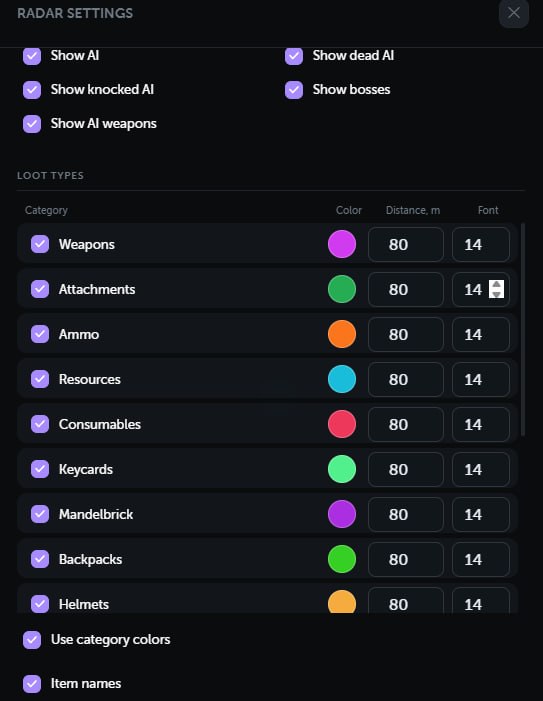This screenshot has height=701, width=543.
Task: Increase Attachments font size with stepper
Action: point(496,284)
